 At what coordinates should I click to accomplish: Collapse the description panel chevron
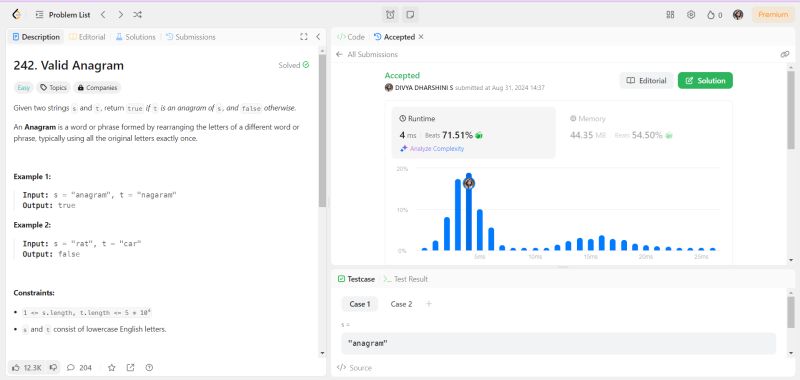tap(318, 37)
